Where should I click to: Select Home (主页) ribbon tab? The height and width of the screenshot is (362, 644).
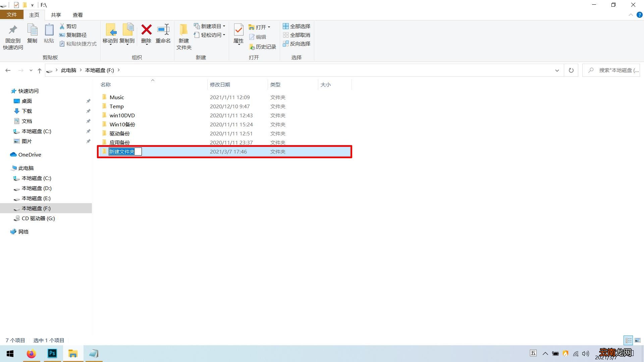[x=34, y=15]
